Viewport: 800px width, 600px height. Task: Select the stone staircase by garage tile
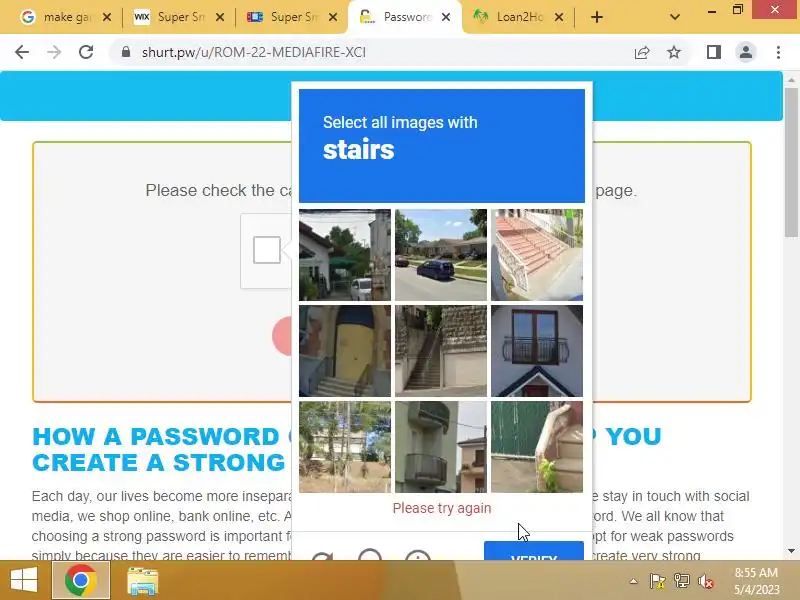pyautogui.click(x=441, y=351)
